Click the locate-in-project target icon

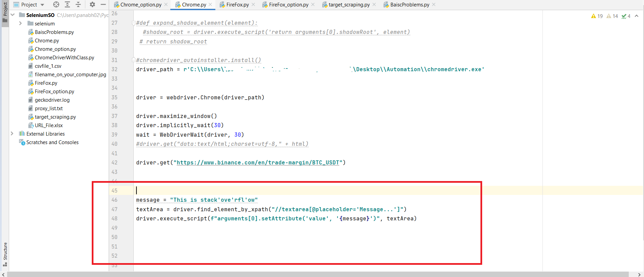tap(56, 4)
